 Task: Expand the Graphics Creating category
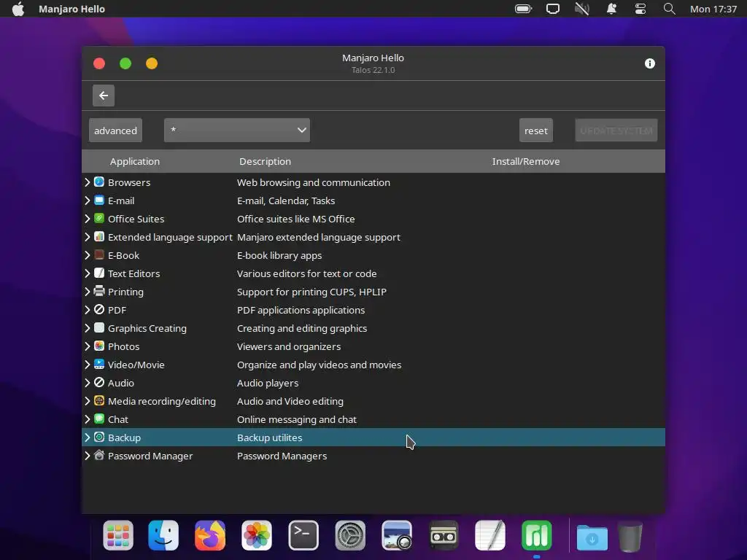(x=88, y=328)
